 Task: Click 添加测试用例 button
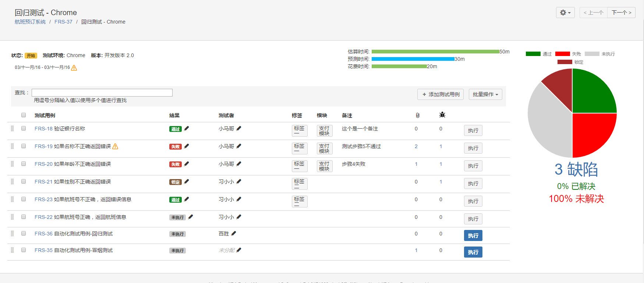(x=440, y=94)
